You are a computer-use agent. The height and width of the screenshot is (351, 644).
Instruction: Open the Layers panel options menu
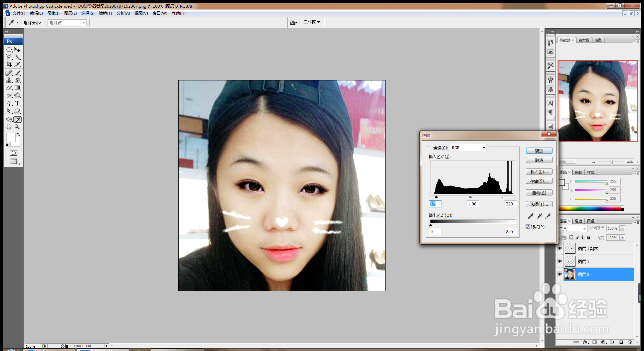coord(637,222)
